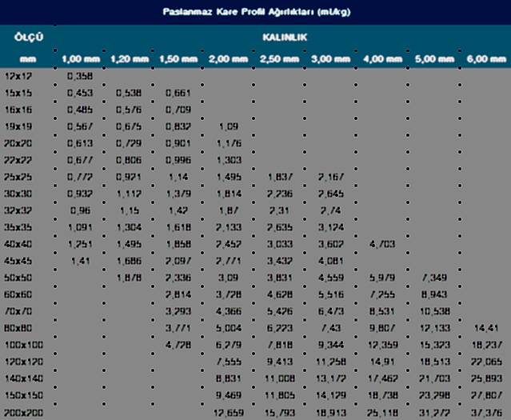Click the 1,878 value in 50x50 row
Image resolution: width=511 pixels, height=420 pixels.
(129, 278)
